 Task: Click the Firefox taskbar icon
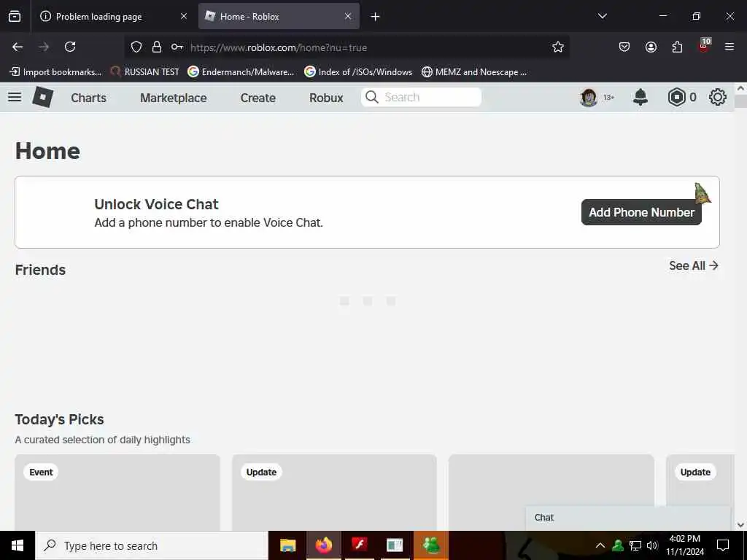[323, 545]
